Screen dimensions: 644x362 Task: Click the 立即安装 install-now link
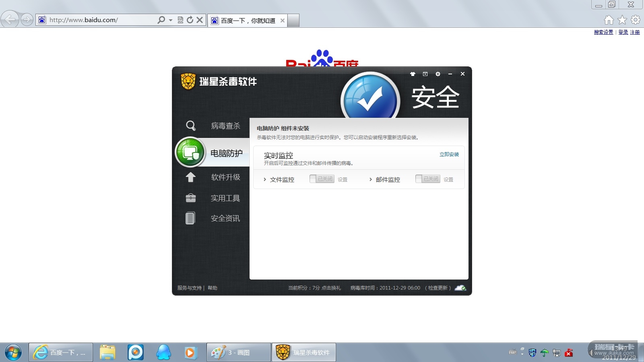[x=449, y=154]
